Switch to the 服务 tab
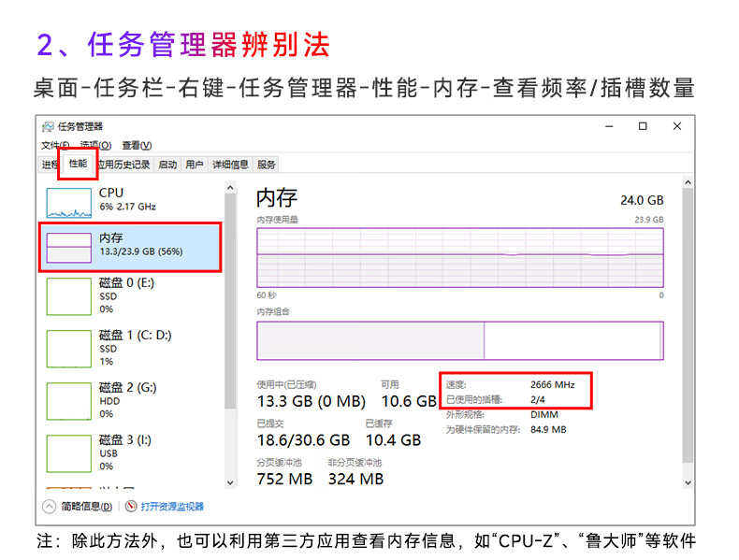739x560 pixels. 267,165
